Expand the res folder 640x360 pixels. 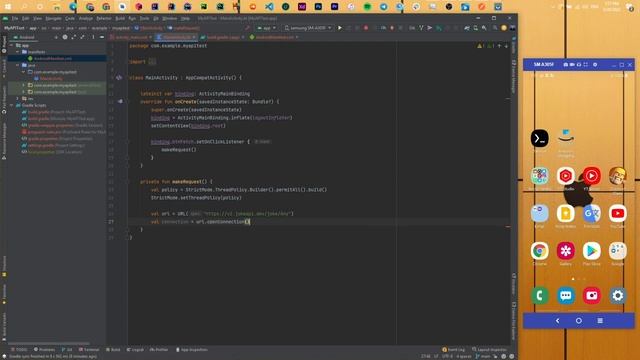[18, 98]
